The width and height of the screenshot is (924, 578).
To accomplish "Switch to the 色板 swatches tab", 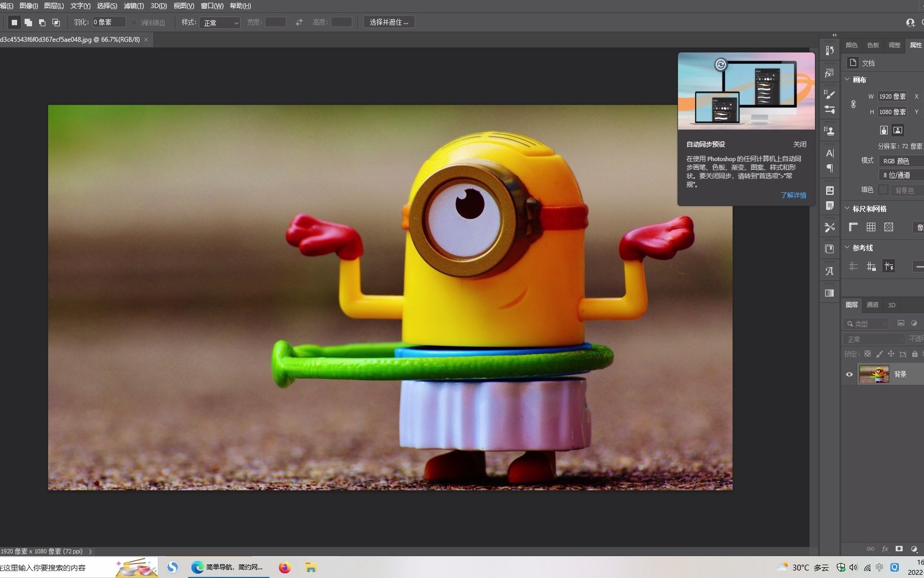I will 873,45.
